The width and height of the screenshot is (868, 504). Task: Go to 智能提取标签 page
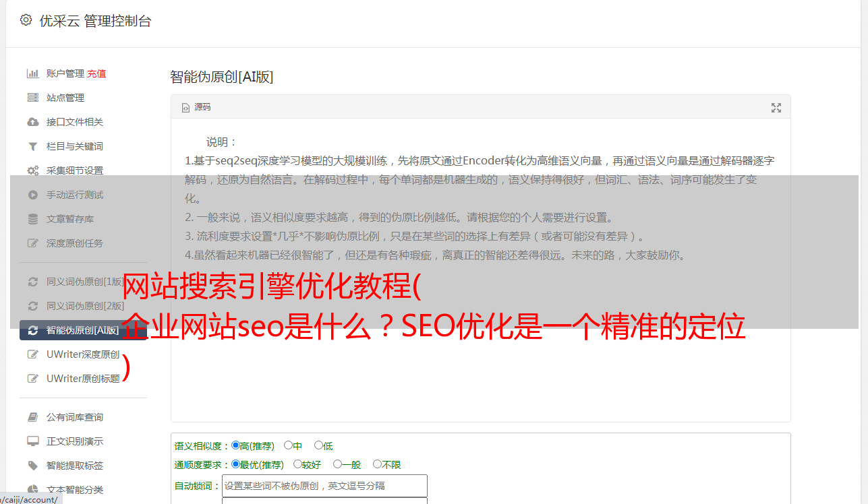click(x=75, y=466)
